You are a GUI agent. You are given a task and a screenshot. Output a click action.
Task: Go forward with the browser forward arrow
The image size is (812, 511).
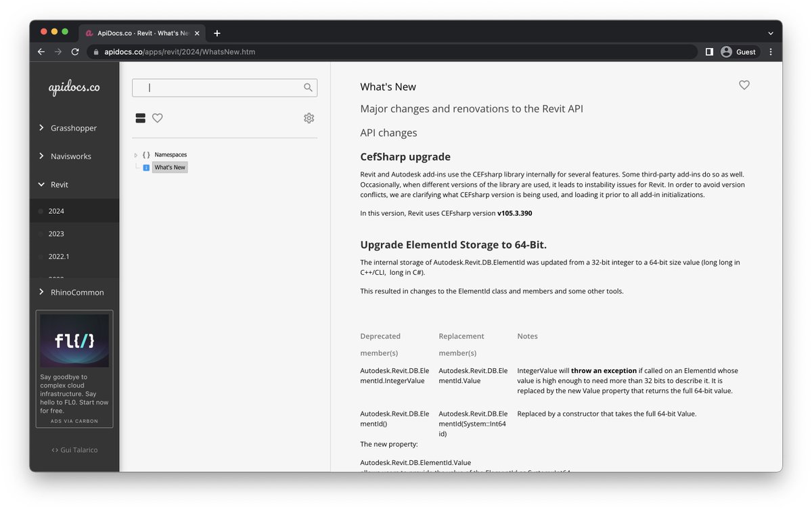(x=58, y=52)
